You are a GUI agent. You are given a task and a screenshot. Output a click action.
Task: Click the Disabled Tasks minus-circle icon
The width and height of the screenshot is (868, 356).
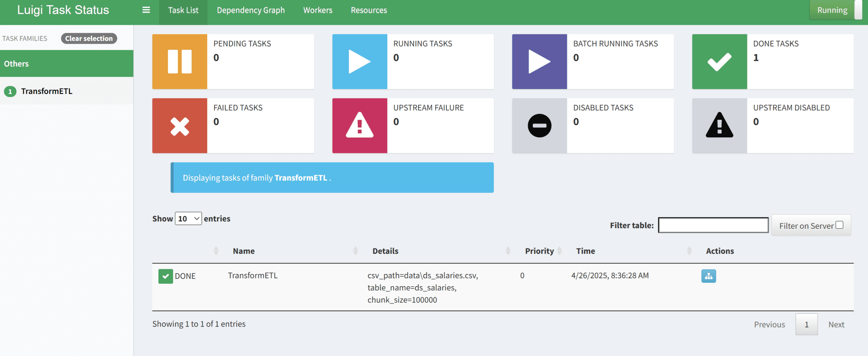point(539,126)
